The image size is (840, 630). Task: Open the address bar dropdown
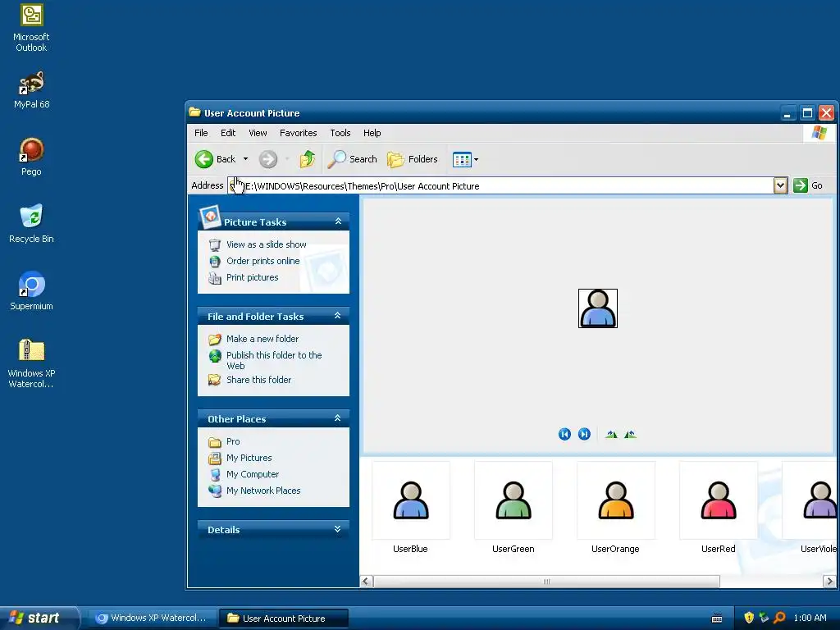781,185
